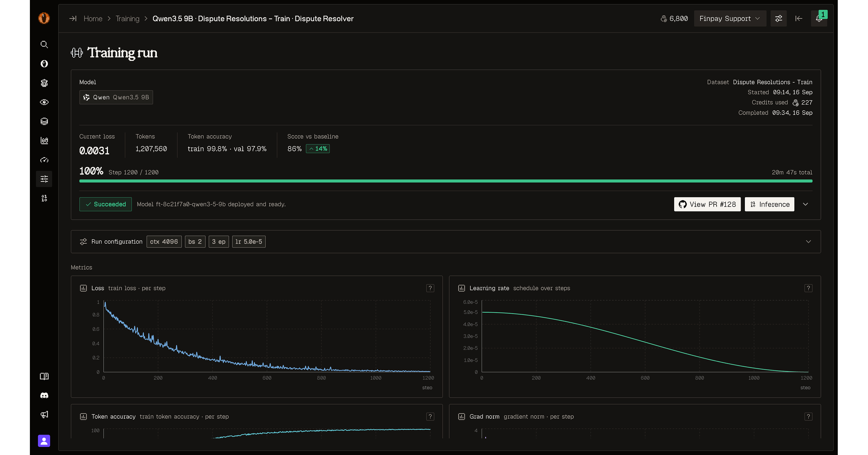This screenshot has height=455, width=868.
Task: Click the lr 5.0e-5 configuration tag
Action: pos(249,242)
